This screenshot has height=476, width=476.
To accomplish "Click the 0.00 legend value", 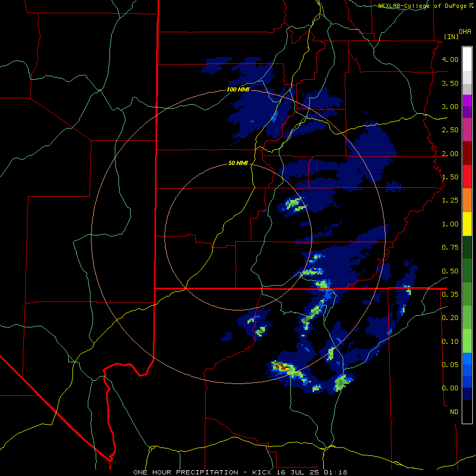I will click(450, 388).
